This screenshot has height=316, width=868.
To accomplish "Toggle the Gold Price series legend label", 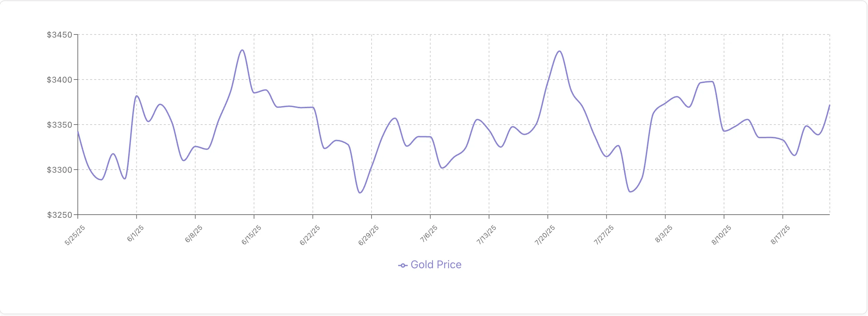I will tap(436, 265).
